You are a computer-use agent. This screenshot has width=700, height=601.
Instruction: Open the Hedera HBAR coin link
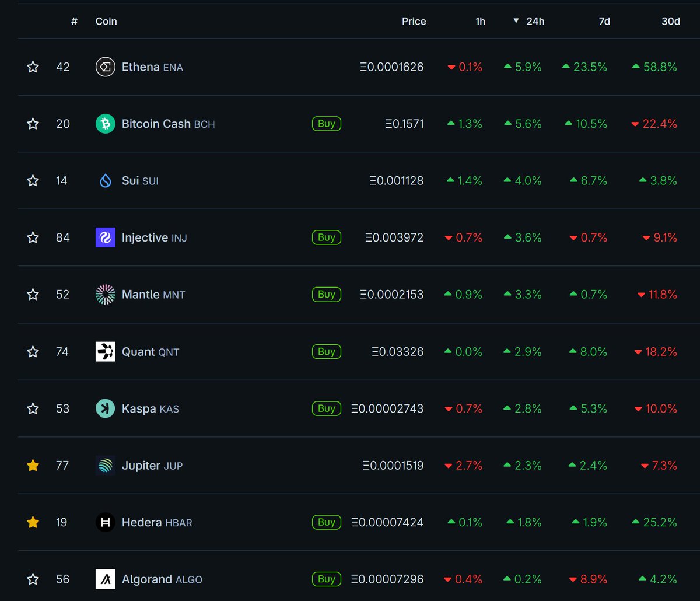tap(156, 522)
